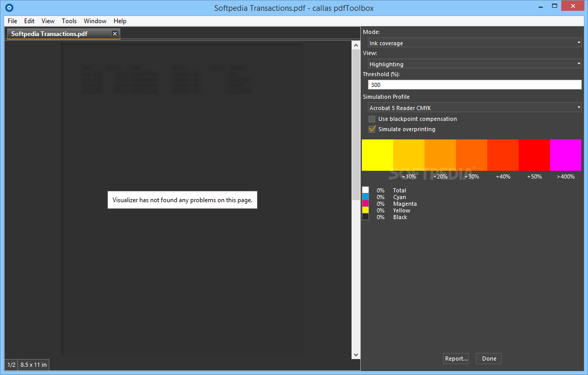
Task: Click the 'Yellow' label in ink list
Action: (401, 210)
